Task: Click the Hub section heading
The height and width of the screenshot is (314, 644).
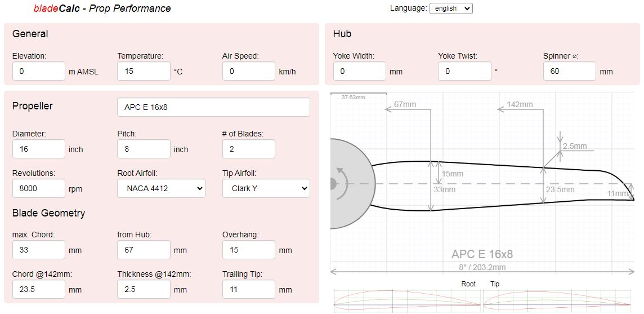Action: [x=342, y=34]
